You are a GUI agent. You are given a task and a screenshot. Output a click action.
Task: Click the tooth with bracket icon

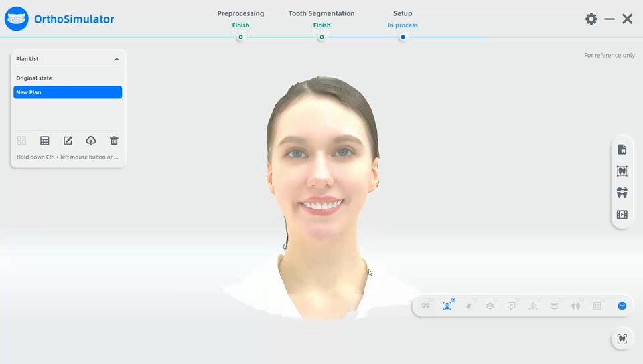tap(622, 193)
